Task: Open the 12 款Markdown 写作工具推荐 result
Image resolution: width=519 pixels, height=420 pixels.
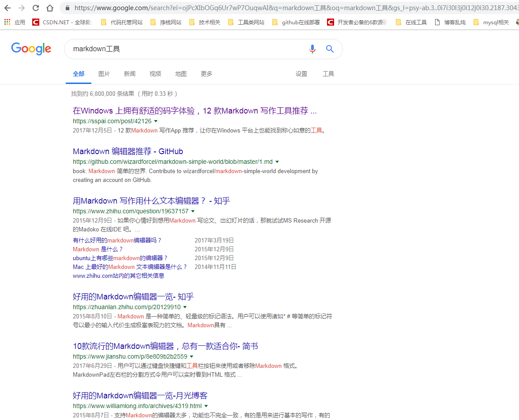Action: pos(195,110)
